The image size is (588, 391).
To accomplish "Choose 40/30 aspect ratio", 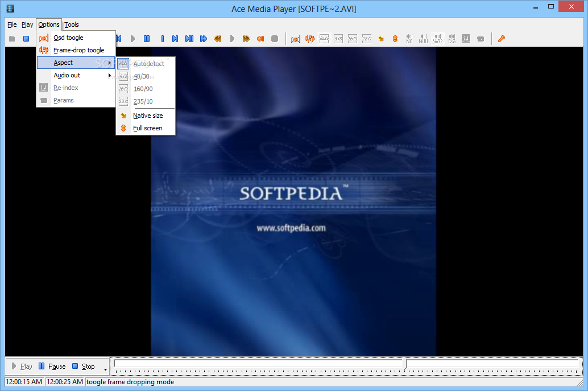I will click(146, 76).
